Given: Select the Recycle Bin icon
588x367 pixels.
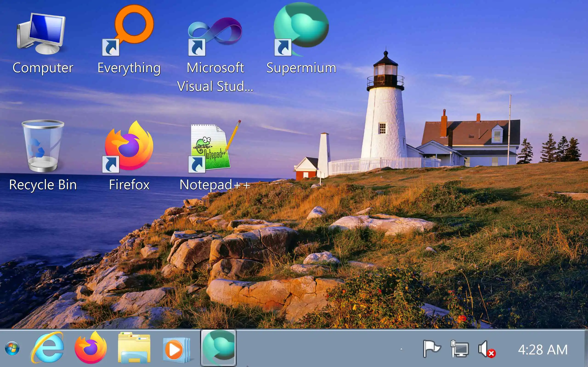Looking at the screenshot, I should [x=43, y=146].
